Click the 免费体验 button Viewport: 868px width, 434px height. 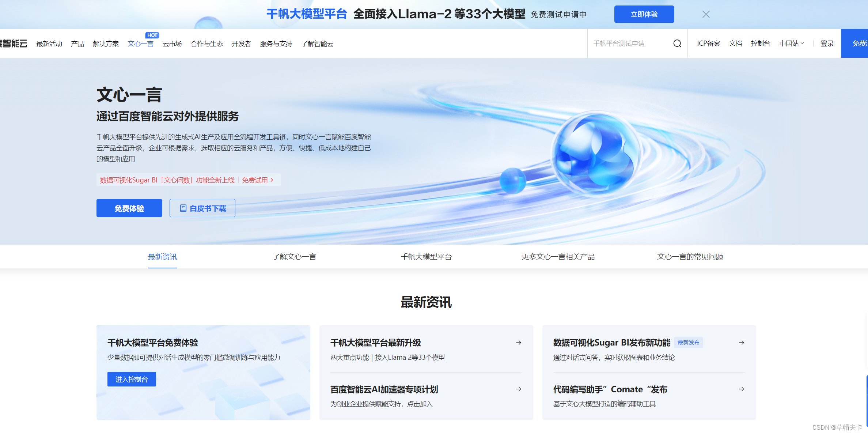(129, 208)
